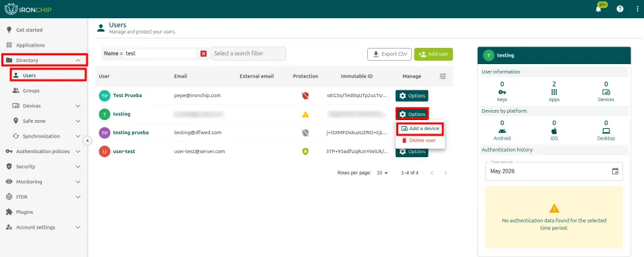Viewport: 644px width, 257px height.
Task: Click the iOS apple icon
Action: [x=554, y=131]
